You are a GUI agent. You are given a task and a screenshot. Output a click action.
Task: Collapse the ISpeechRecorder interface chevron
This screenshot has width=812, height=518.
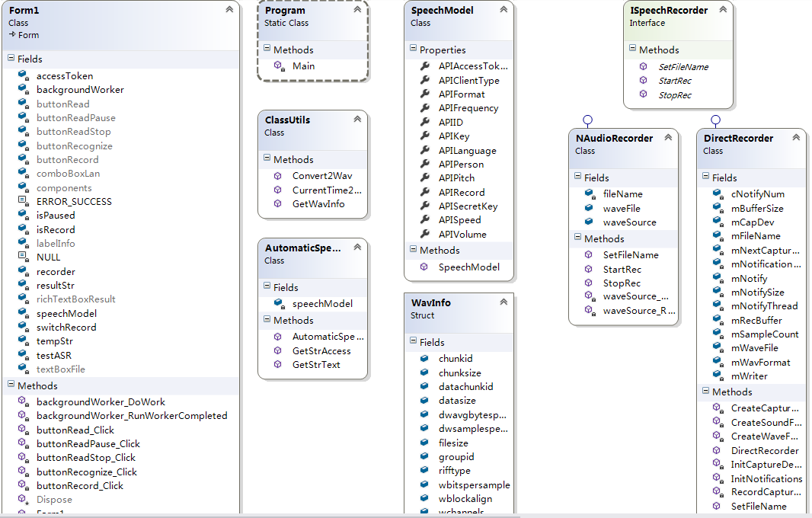coord(723,10)
